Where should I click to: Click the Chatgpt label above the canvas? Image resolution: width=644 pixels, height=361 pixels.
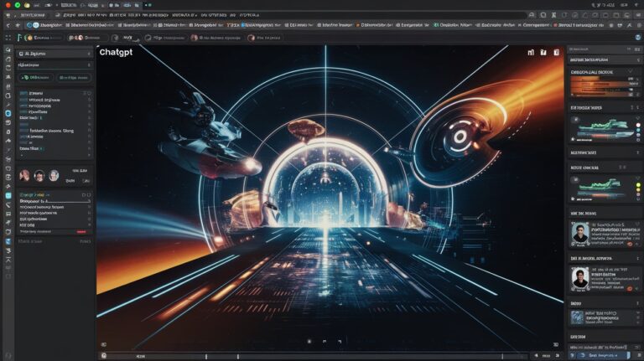[x=116, y=52]
